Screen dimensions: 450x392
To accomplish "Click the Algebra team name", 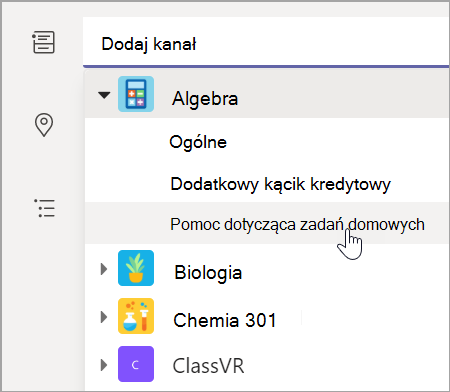I will point(205,99).
